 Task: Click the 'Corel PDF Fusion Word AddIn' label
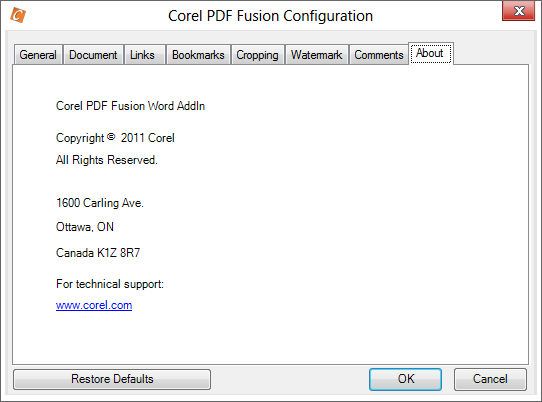(x=130, y=106)
